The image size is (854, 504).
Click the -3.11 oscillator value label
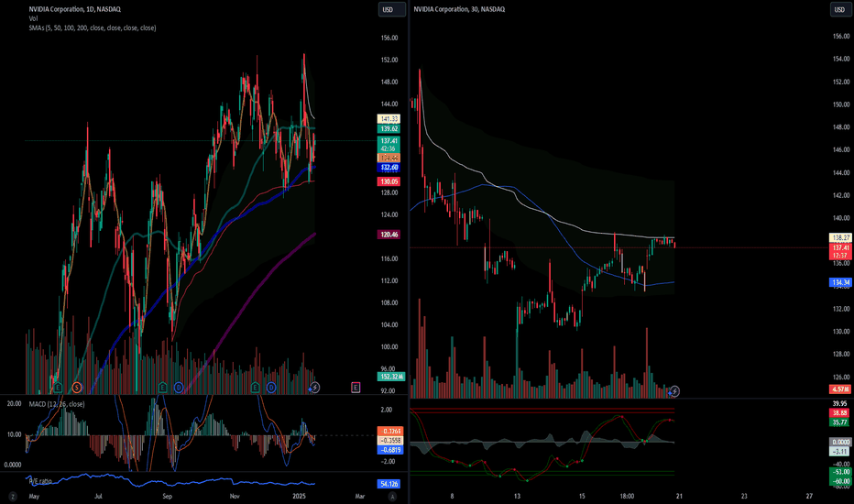coord(840,451)
